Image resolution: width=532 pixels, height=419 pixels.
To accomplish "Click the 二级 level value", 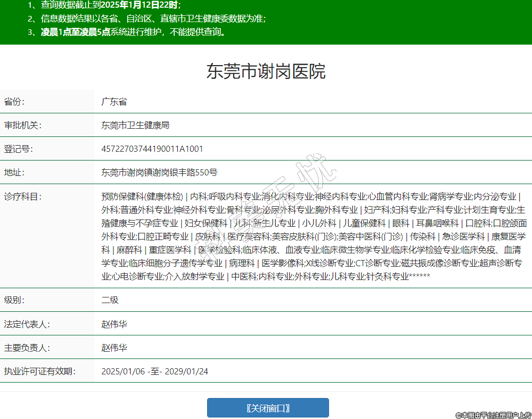I will 110,300.
